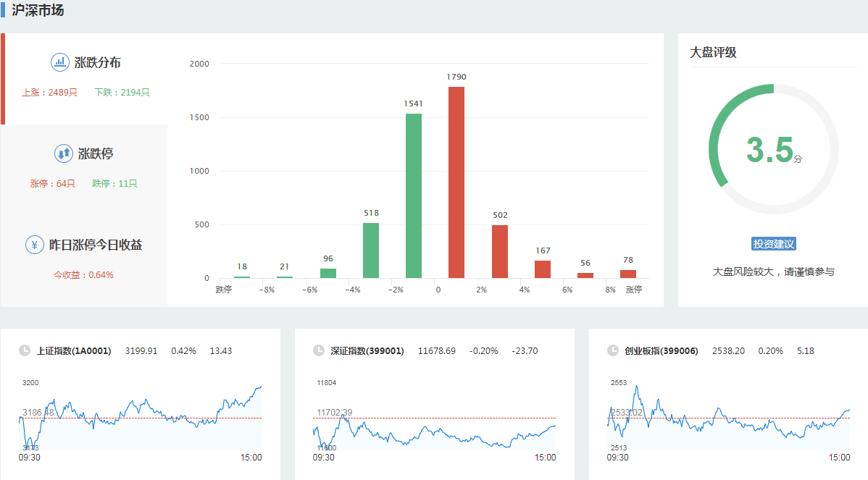
Task: Click the 3.5分 market rating gauge
Action: 774,149
